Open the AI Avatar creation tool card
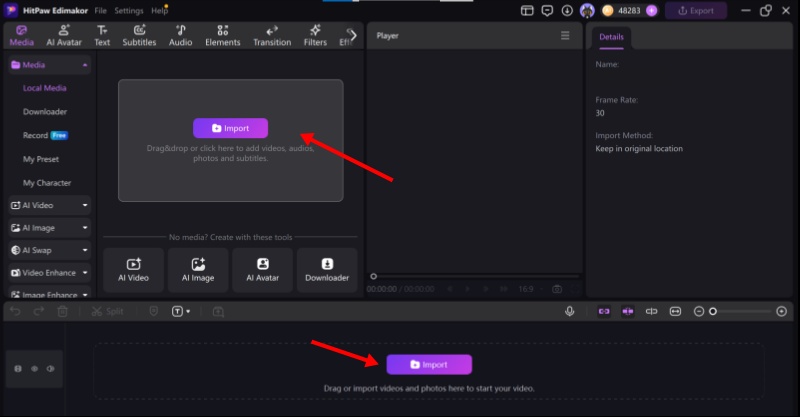The width and height of the screenshot is (800, 417). (262, 270)
